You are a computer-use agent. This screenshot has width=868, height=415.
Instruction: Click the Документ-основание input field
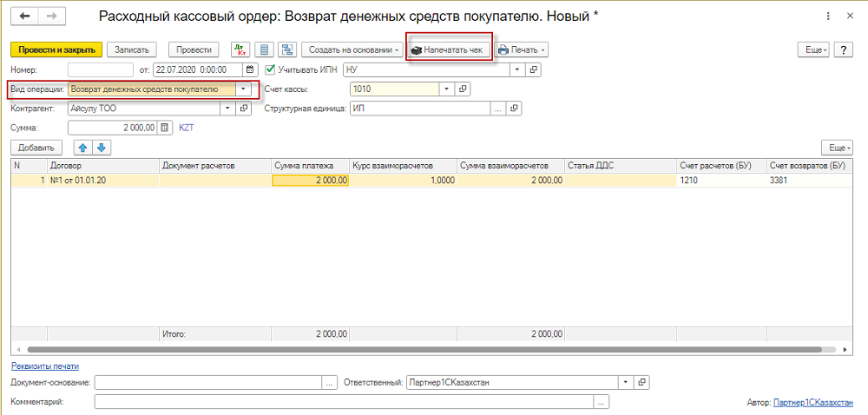click(x=208, y=382)
